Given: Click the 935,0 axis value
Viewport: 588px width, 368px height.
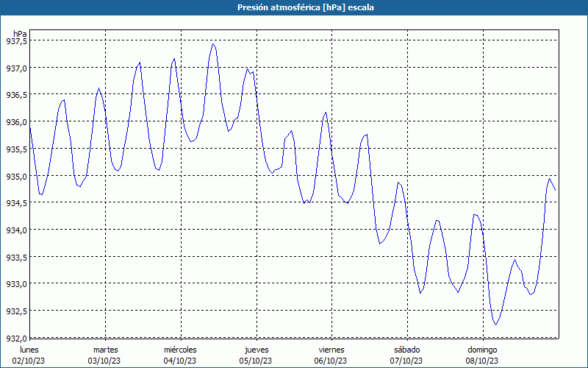Looking at the screenshot, I should tap(17, 177).
